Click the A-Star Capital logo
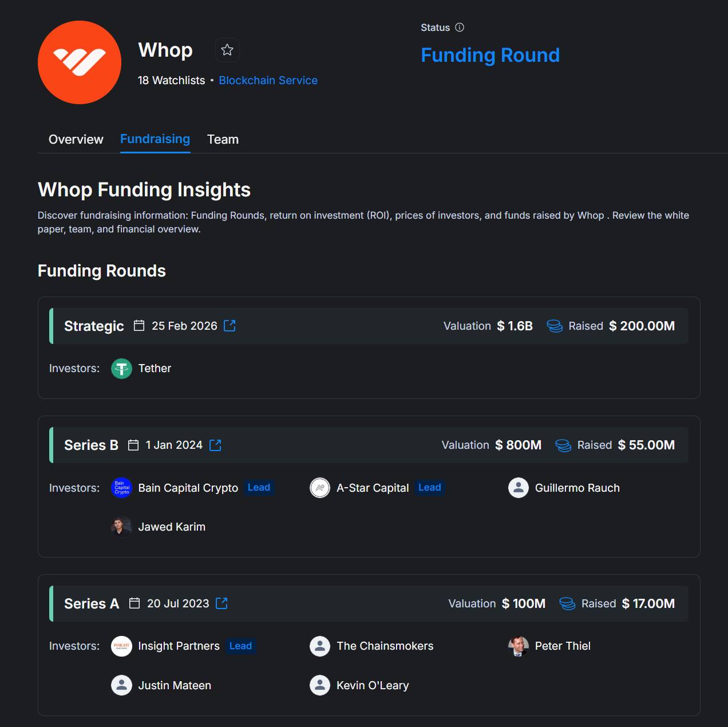Screen dimensions: 728x727 (x=320, y=488)
